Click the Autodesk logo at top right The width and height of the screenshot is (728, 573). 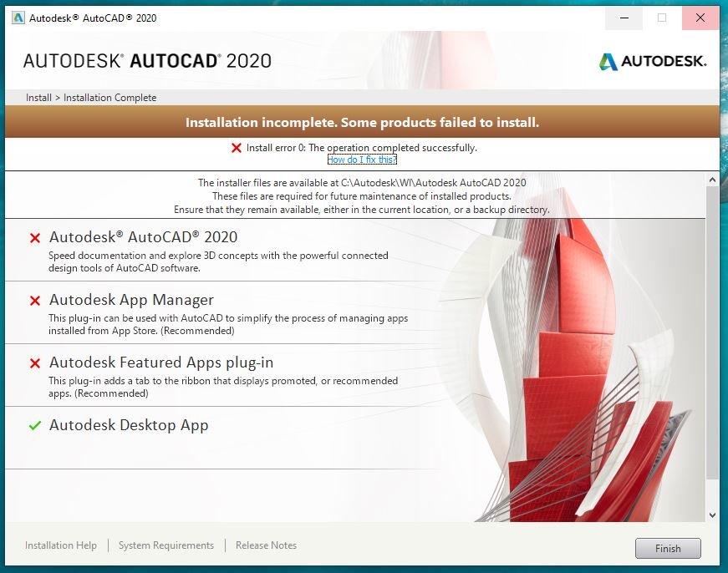pos(653,61)
